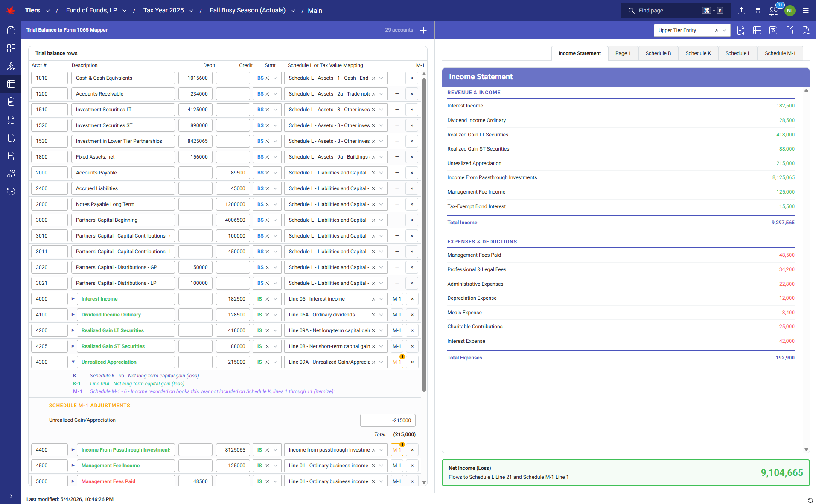Open the workflow swap icon in sidebar
The width and height of the screenshot is (816, 504).
11,174
